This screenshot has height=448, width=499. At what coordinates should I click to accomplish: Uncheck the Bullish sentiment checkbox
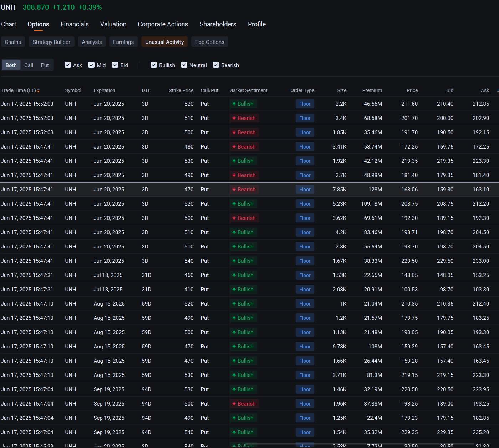[x=154, y=65]
